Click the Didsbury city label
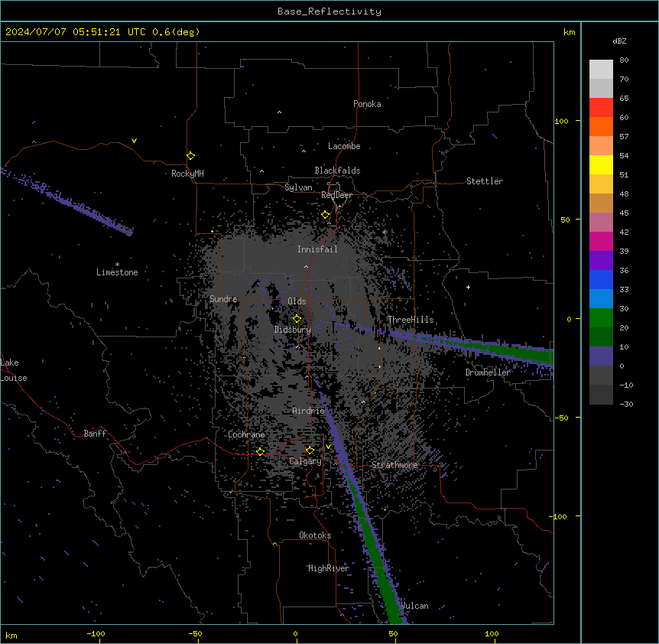 click(x=293, y=330)
